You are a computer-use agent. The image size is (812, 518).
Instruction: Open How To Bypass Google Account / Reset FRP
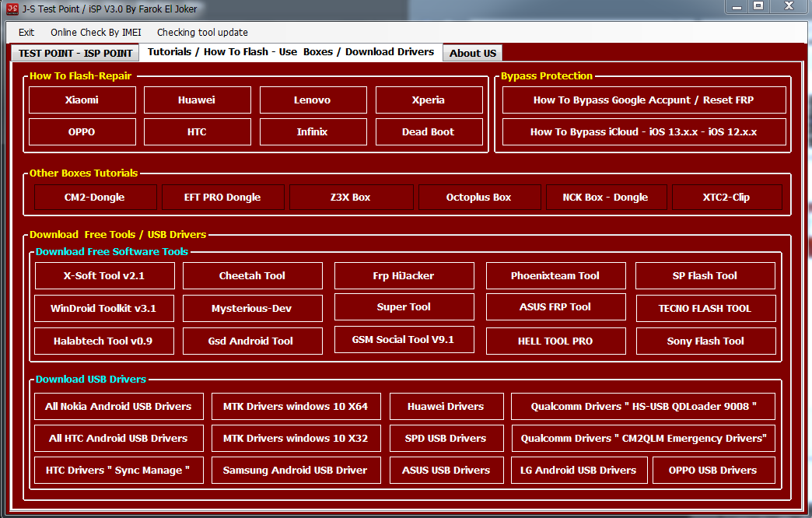tap(644, 100)
